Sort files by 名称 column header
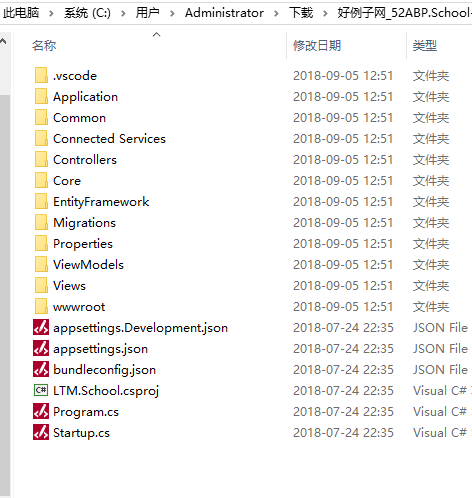 tap(44, 46)
